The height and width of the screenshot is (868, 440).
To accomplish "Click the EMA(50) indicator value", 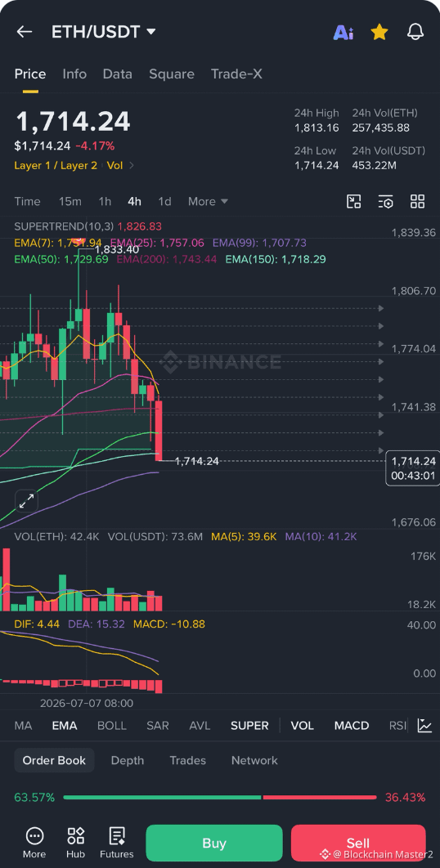I will (61, 259).
